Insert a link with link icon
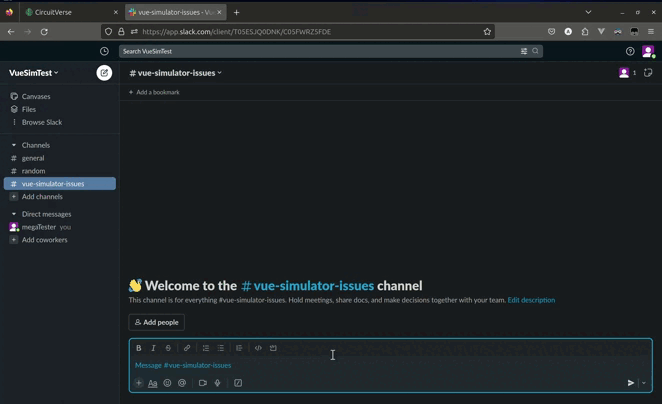Image resolution: width=662 pixels, height=404 pixels. (186, 348)
